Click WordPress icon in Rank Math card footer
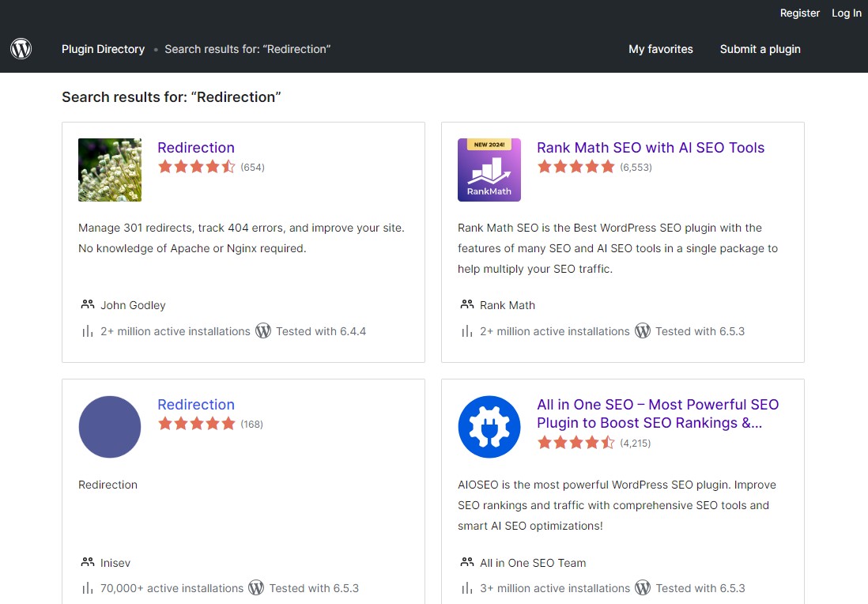This screenshot has height=604, width=868. (x=642, y=331)
